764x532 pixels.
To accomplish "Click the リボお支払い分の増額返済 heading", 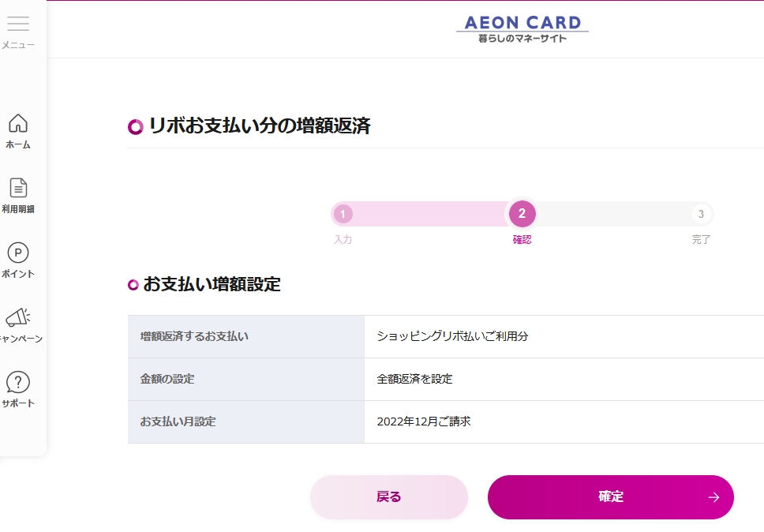I will 260,126.
